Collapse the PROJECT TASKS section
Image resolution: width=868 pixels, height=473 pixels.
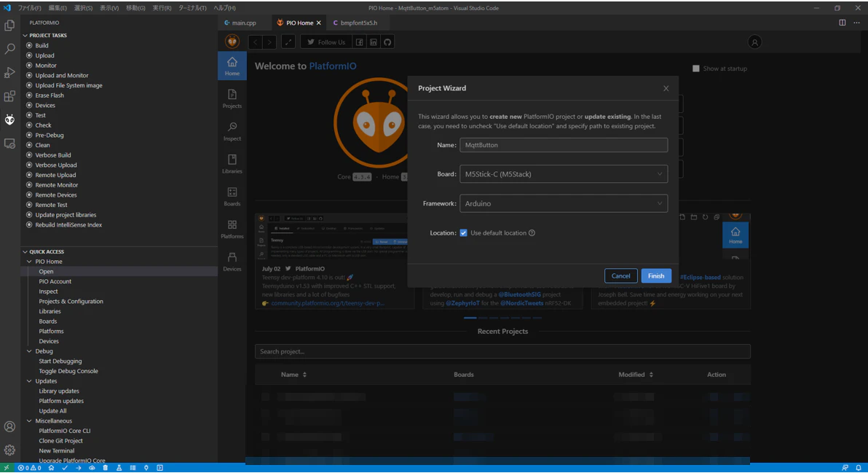[48, 36]
